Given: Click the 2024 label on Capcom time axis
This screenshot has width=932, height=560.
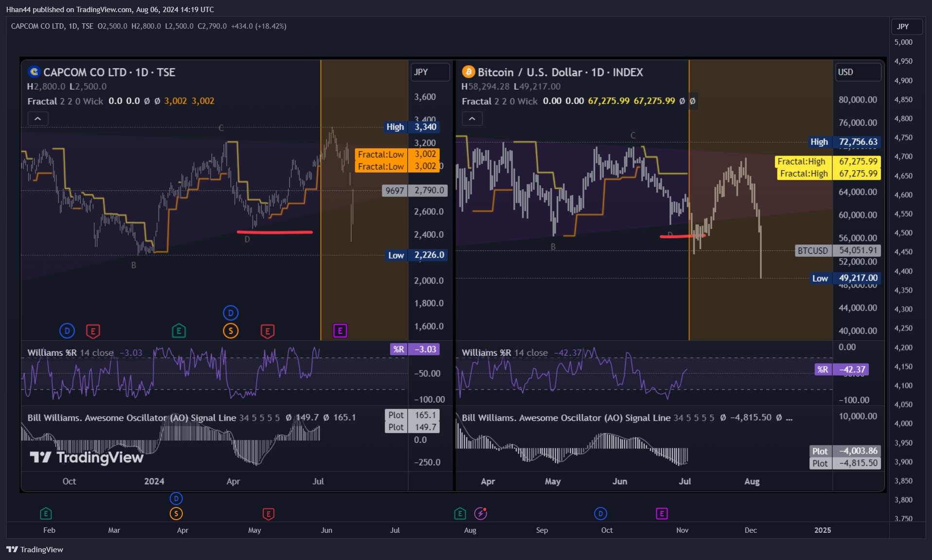Looking at the screenshot, I should (154, 481).
